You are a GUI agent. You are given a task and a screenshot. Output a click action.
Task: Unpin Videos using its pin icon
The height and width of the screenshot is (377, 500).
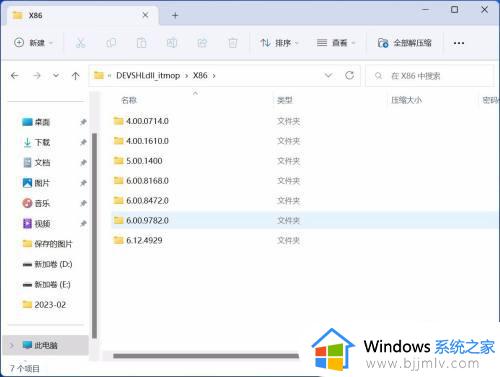click(x=83, y=224)
